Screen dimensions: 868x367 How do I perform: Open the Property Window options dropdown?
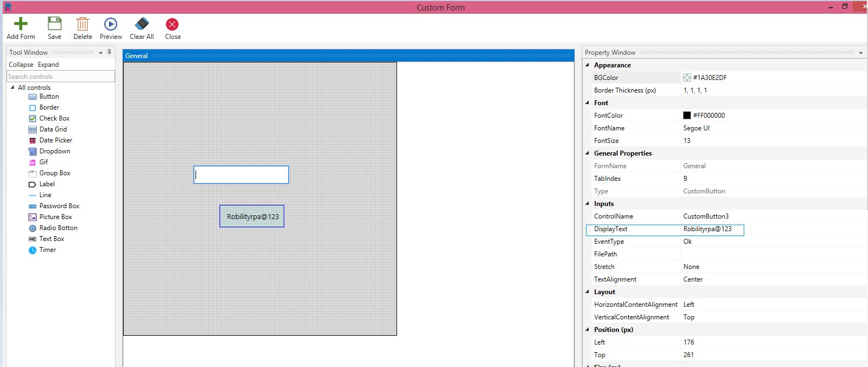(x=861, y=53)
